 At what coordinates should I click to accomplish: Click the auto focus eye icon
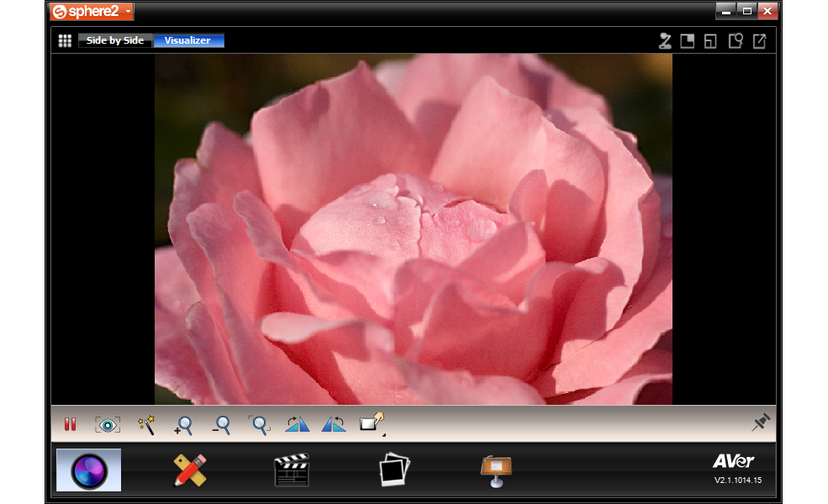tap(108, 425)
